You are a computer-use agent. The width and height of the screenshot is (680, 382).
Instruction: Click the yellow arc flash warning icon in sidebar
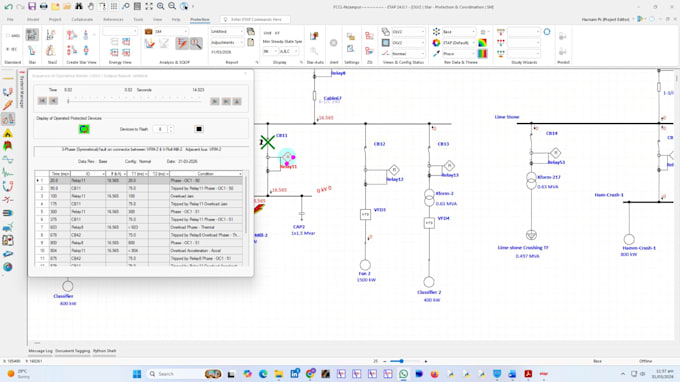[8, 134]
